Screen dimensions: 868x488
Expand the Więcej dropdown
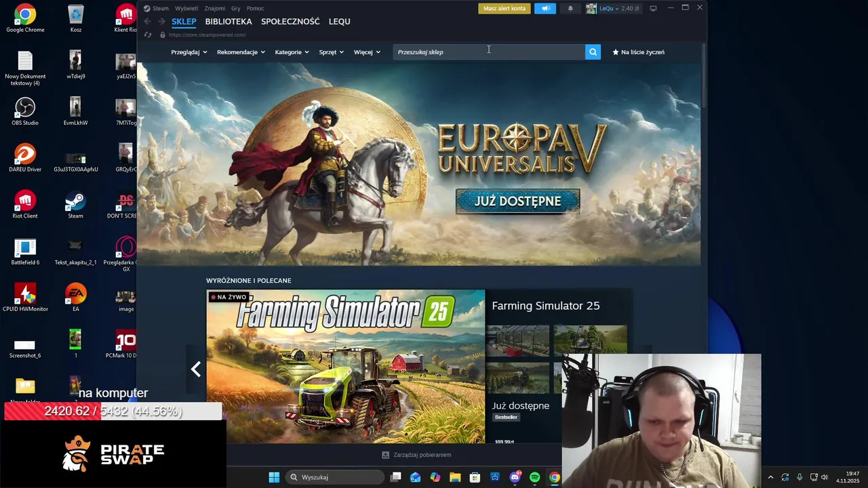click(x=367, y=52)
